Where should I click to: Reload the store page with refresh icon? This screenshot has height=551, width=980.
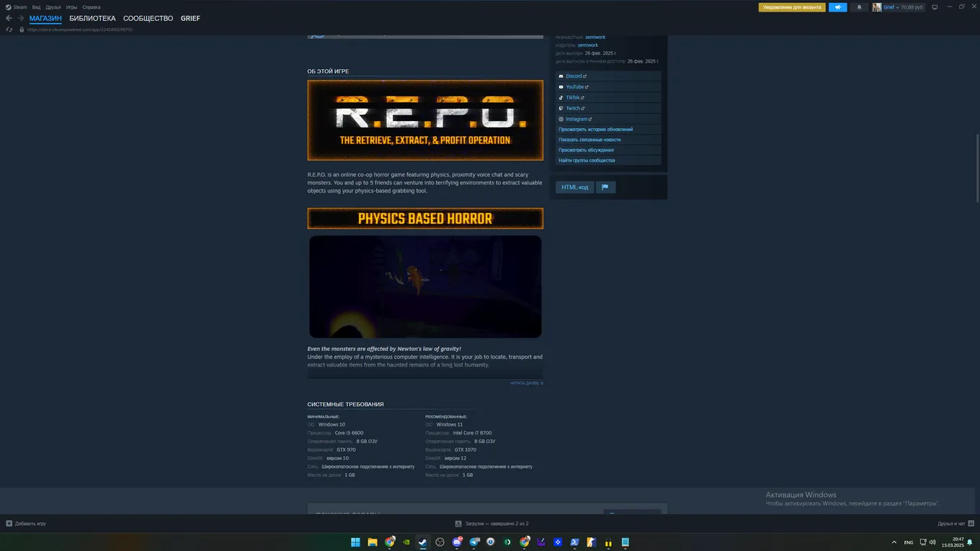click(9, 30)
